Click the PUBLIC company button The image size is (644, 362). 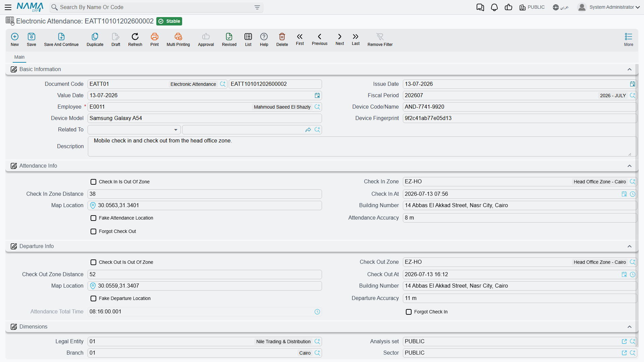tap(532, 7)
